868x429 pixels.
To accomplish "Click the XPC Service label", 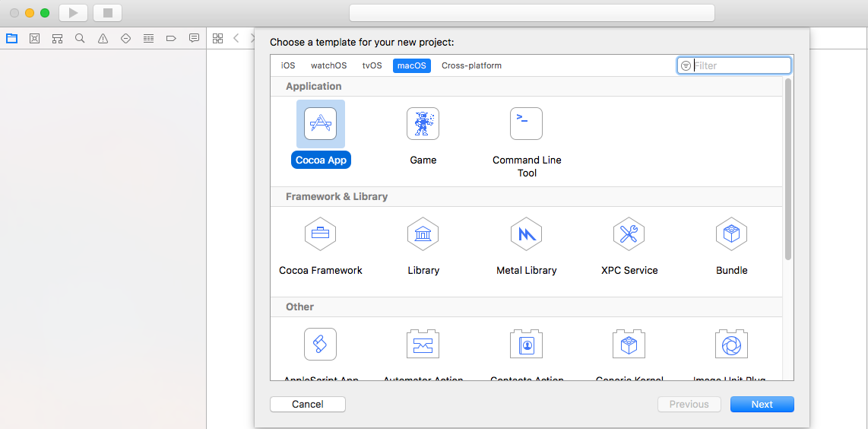I will point(629,271).
